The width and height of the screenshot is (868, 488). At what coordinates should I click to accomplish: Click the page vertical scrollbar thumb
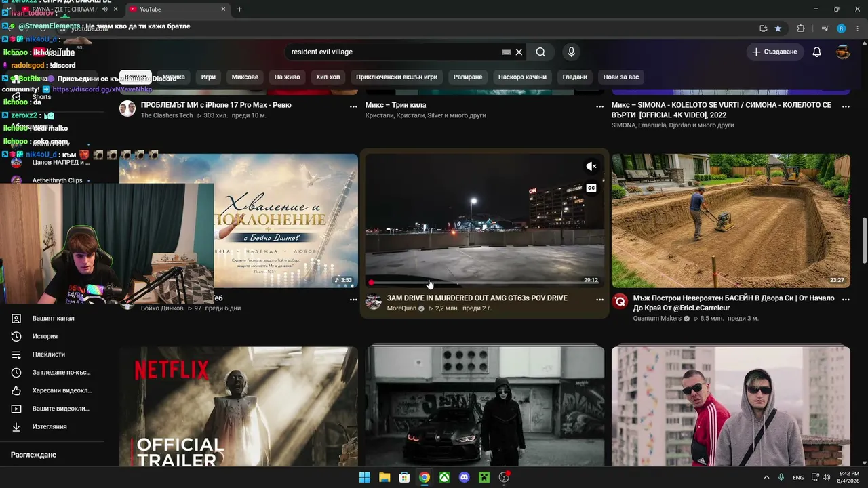point(863,241)
